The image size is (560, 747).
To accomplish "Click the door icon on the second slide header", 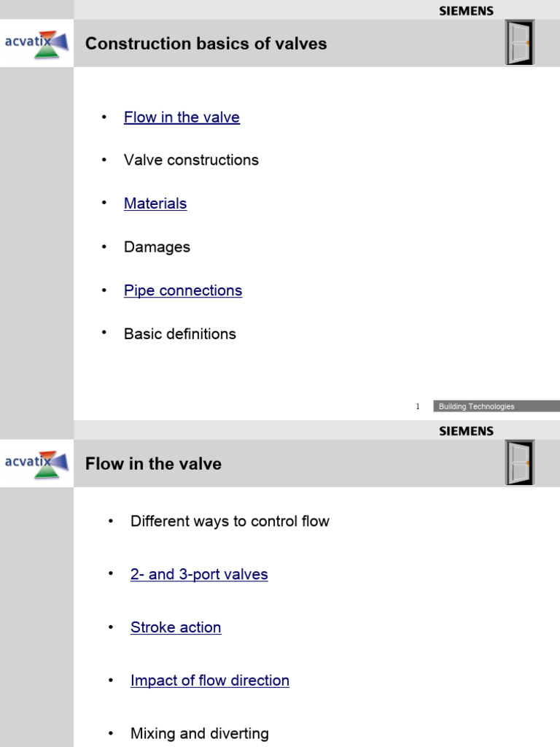I will point(520,462).
